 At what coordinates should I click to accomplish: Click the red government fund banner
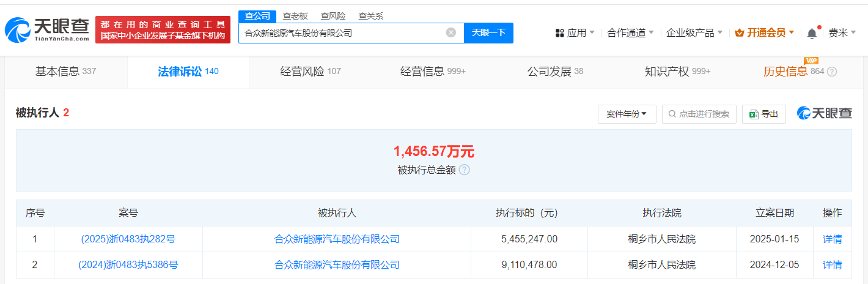(163, 29)
